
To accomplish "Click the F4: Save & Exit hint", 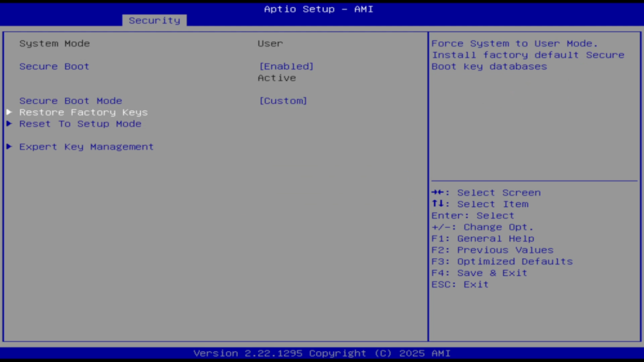I will (479, 273).
